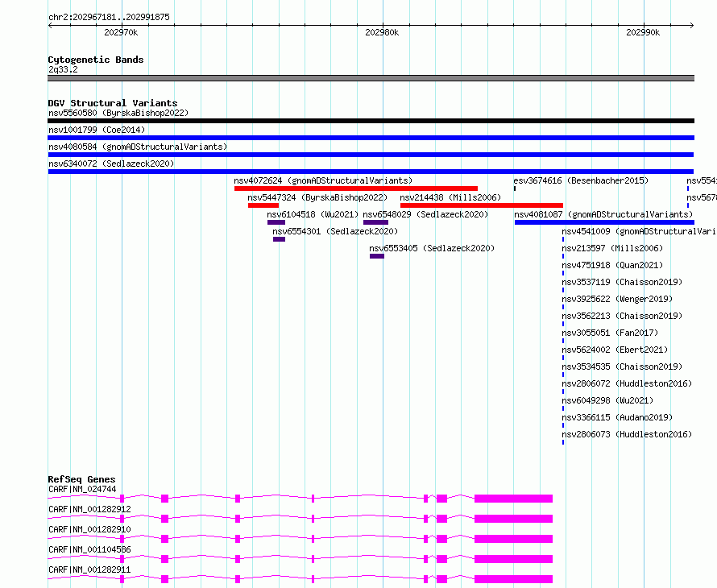Click the nsv5447324 (ByrskaBishop2022) label
The width and height of the screenshot is (717, 588).
pos(317,197)
